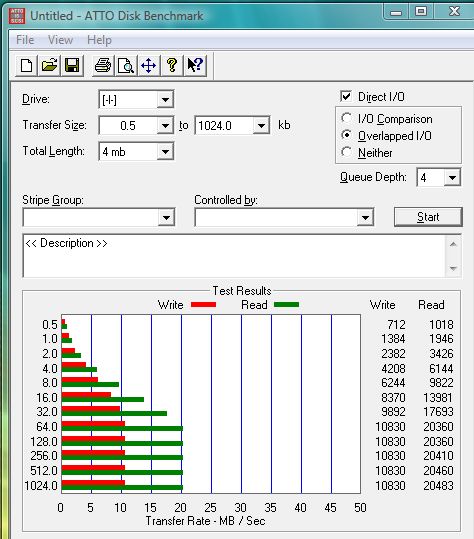Open the About question mark icon
This screenshot has width=474, height=539.
(x=172, y=65)
